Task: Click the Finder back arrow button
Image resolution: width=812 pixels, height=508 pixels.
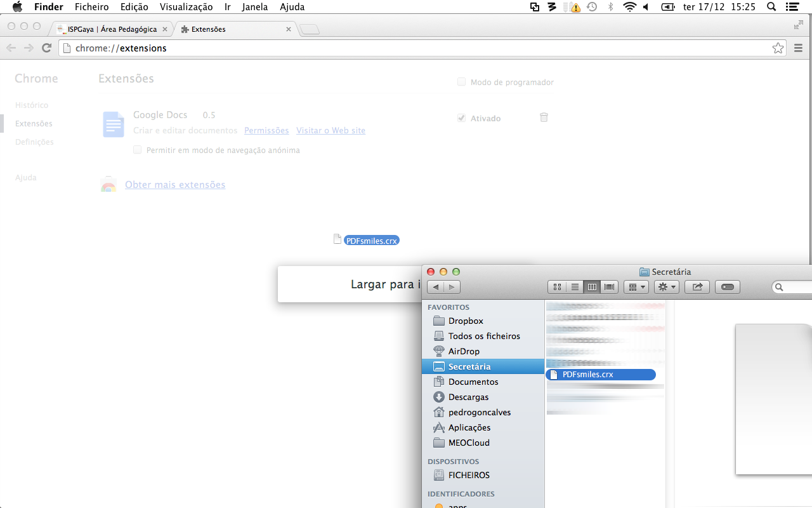Action: coord(436,287)
